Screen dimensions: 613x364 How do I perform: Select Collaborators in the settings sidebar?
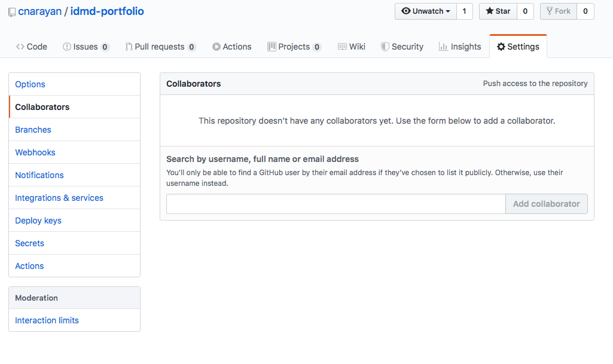point(74,107)
